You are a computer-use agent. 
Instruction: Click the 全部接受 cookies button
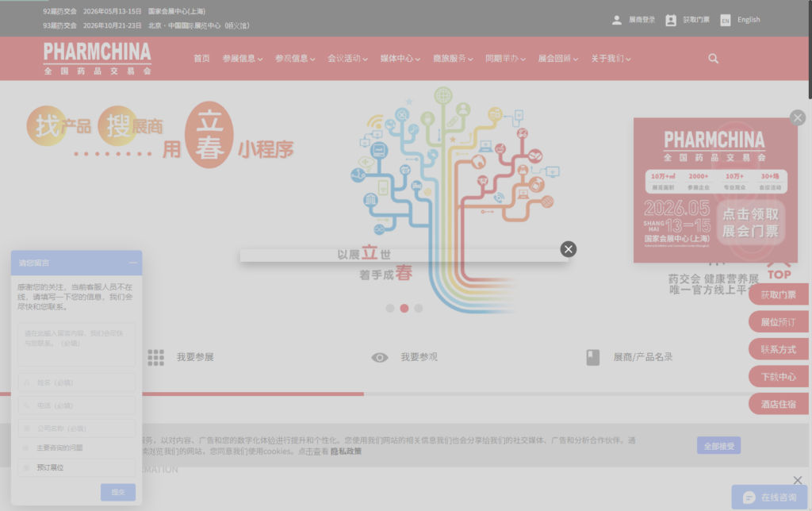point(718,446)
